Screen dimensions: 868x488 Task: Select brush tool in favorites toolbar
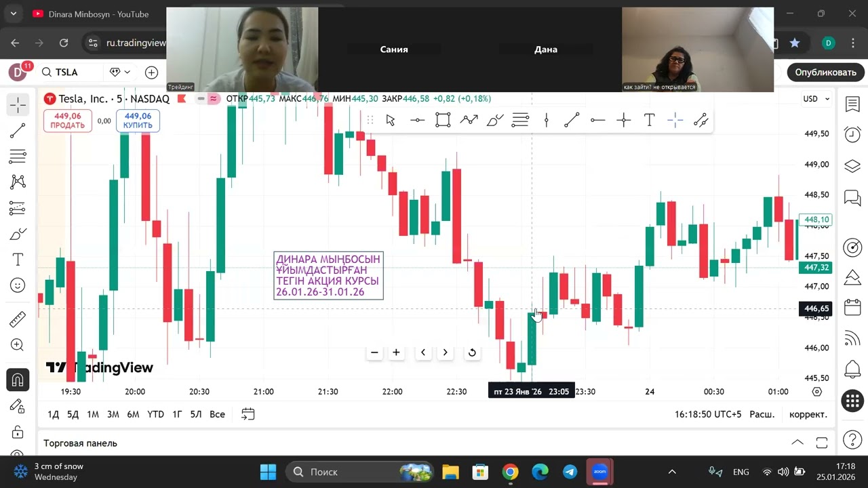(x=495, y=120)
